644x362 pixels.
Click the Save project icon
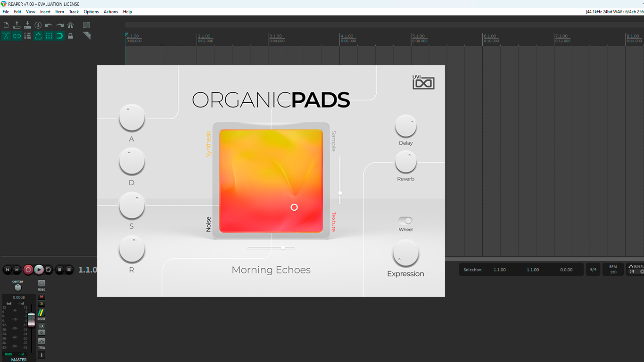pyautogui.click(x=27, y=25)
